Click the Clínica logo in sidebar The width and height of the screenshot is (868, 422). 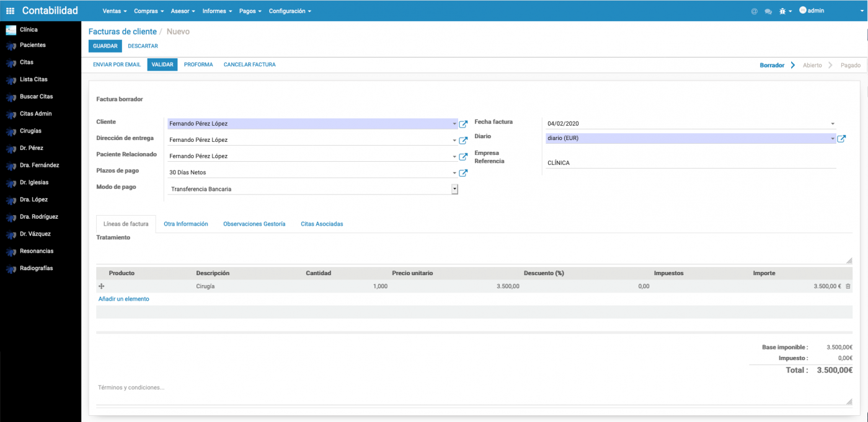click(11, 30)
